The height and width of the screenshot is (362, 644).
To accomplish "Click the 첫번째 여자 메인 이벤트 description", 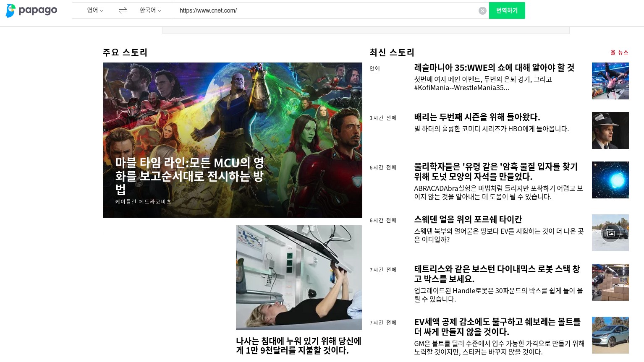I will 483,83.
